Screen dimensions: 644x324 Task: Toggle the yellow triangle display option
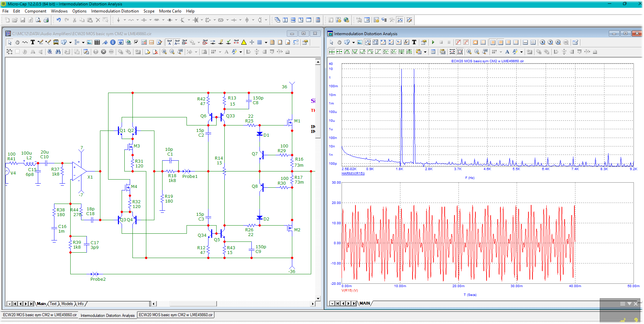click(244, 42)
